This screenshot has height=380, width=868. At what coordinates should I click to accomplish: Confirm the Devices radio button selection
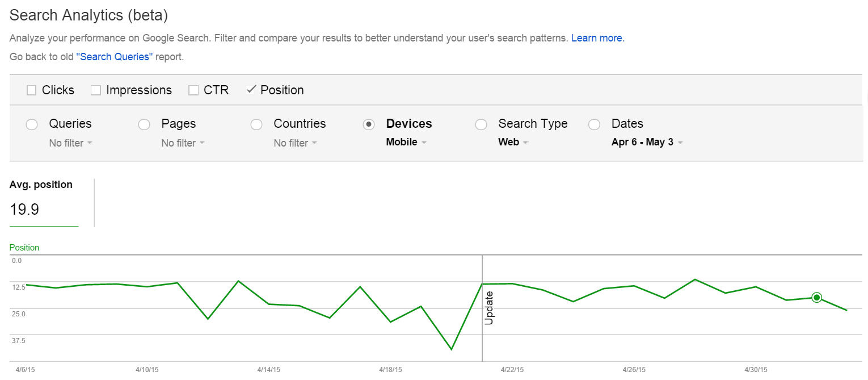(x=369, y=124)
